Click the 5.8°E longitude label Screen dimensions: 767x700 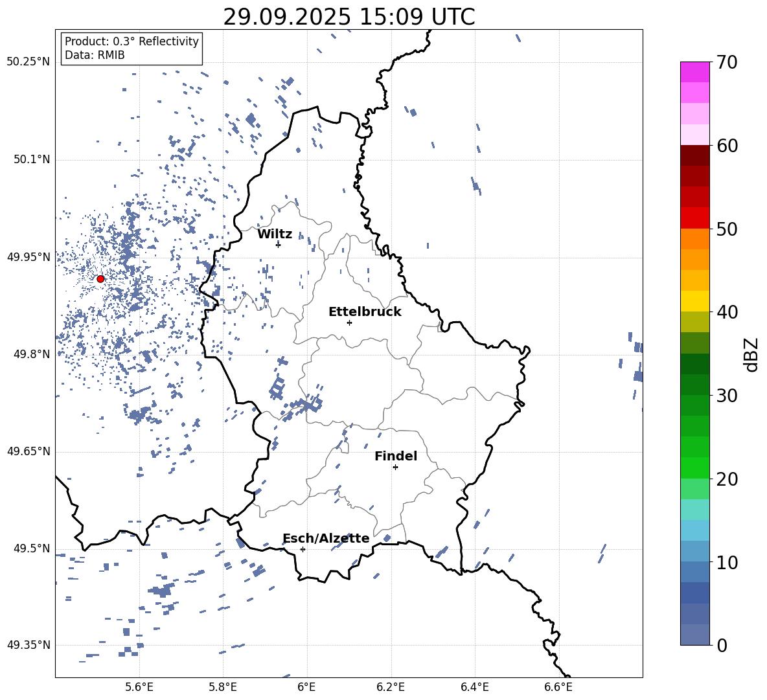[223, 687]
